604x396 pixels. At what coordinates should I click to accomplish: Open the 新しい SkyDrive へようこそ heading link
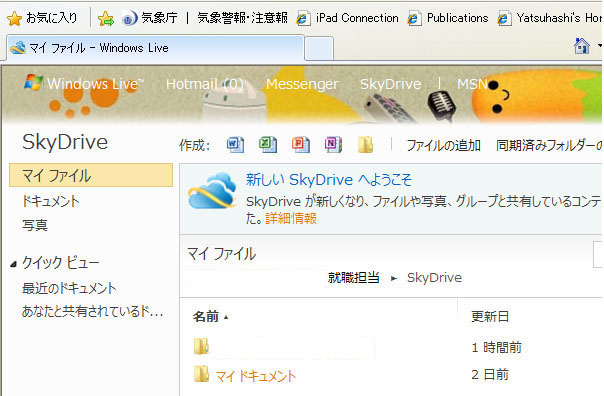coord(329,180)
